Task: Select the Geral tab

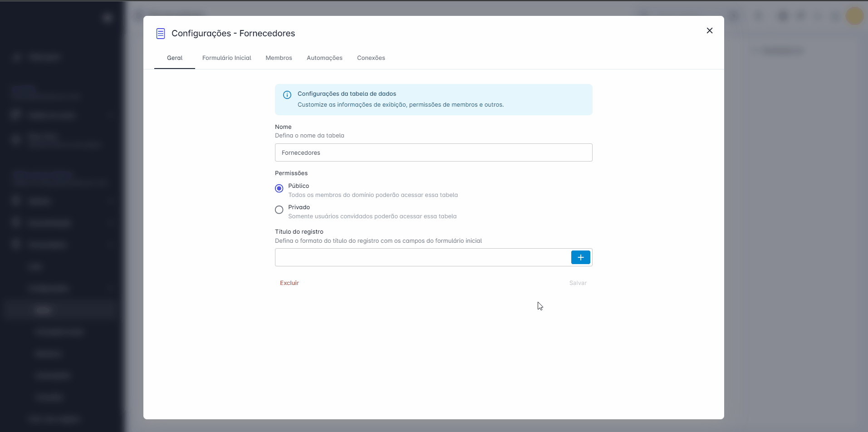Action: 175,58
